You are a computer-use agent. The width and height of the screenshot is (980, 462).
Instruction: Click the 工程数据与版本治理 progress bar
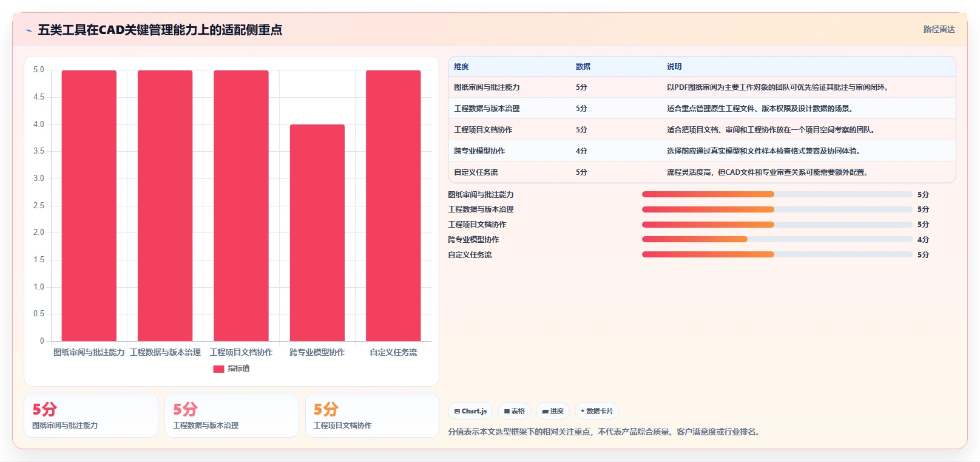pos(777,209)
